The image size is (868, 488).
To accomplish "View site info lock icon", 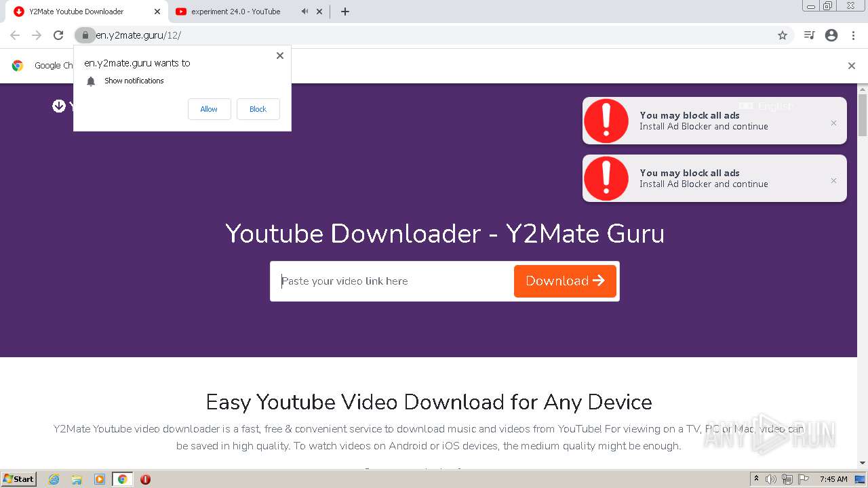I will click(x=85, y=35).
